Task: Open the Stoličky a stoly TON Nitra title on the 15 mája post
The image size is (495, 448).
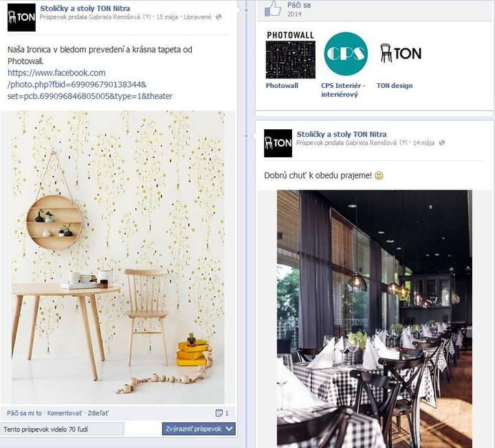Action: click(x=85, y=8)
